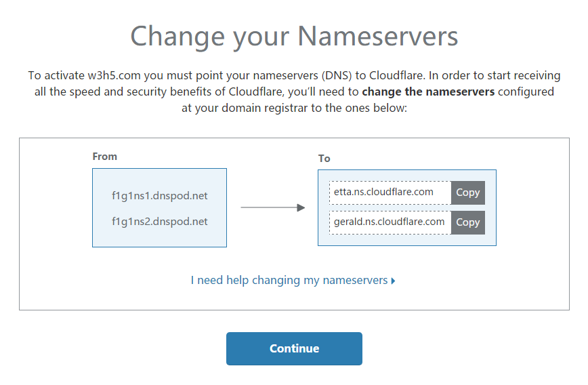Viewport: 588px width, 385px height.
Task: Click the '(DNS)' text in the description
Action: pos(337,76)
